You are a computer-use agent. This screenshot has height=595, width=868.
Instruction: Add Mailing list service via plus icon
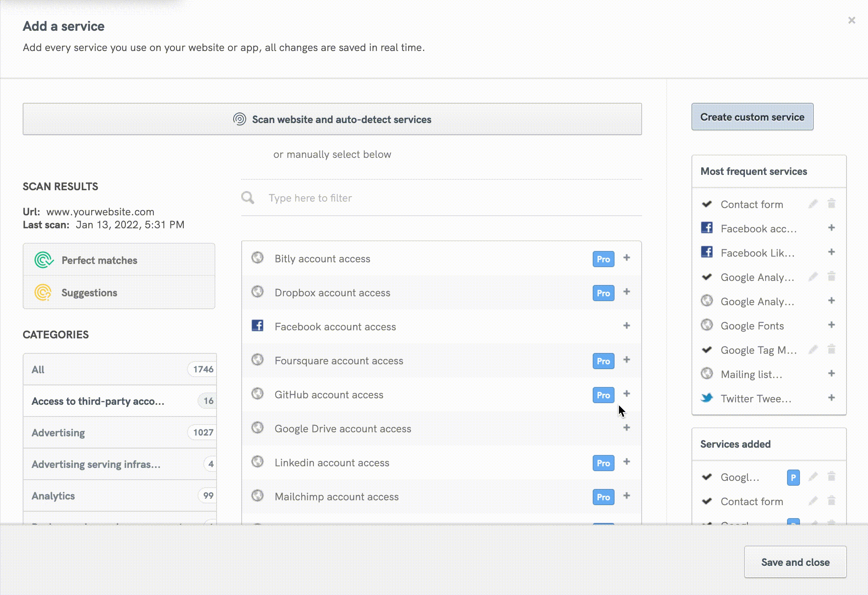831,374
